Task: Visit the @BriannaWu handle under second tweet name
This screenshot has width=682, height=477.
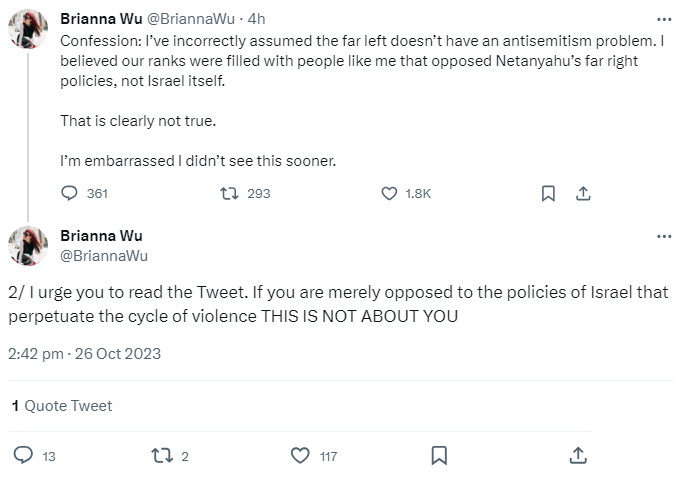Action: tap(104, 256)
